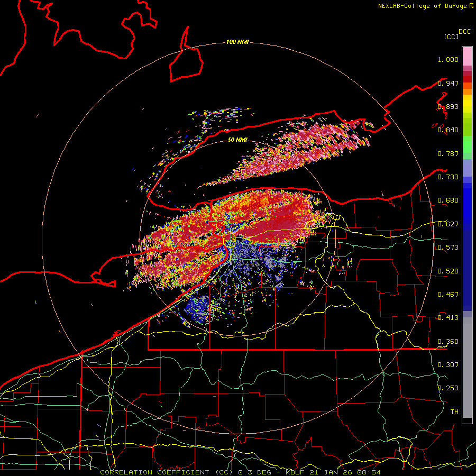Click the 0.947 color scale value
Screen dimensions: 476x476
[448, 83]
